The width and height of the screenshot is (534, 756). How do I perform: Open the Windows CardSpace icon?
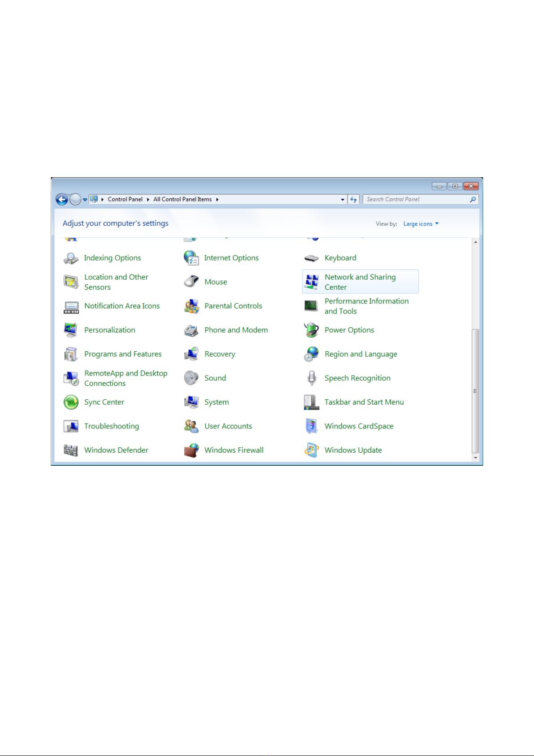pyautogui.click(x=312, y=426)
